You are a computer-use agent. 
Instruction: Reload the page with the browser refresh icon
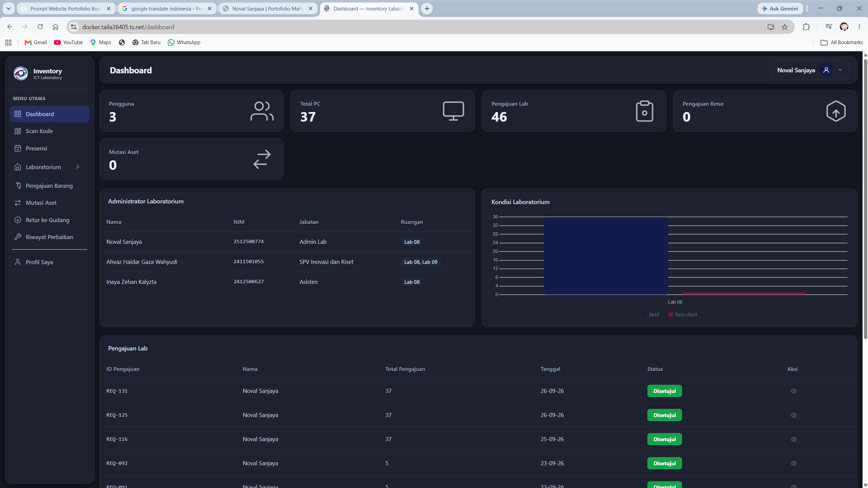40,27
